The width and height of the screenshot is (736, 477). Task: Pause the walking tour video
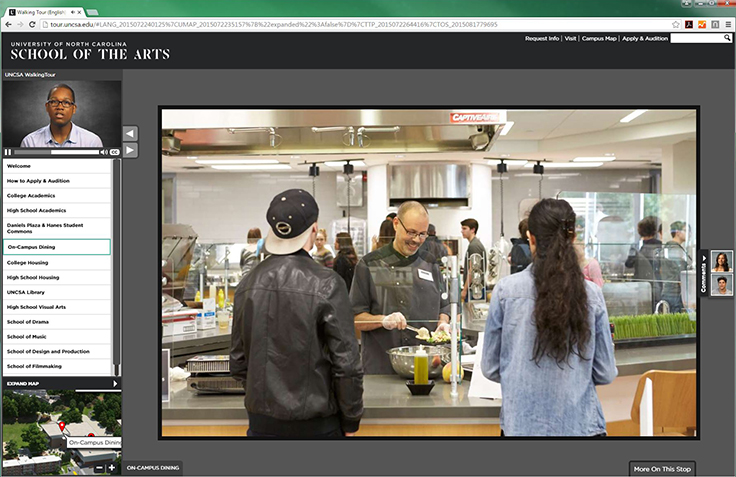click(8, 152)
